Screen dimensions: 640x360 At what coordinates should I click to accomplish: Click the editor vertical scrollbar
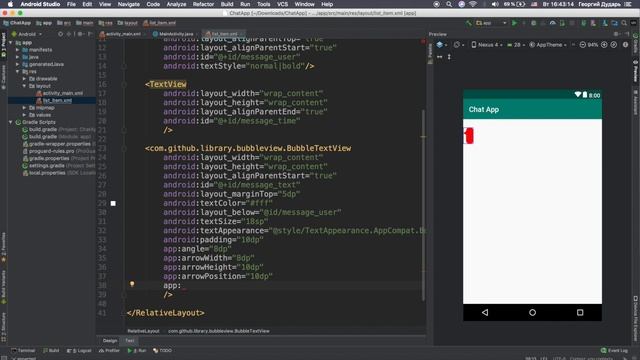click(x=424, y=204)
